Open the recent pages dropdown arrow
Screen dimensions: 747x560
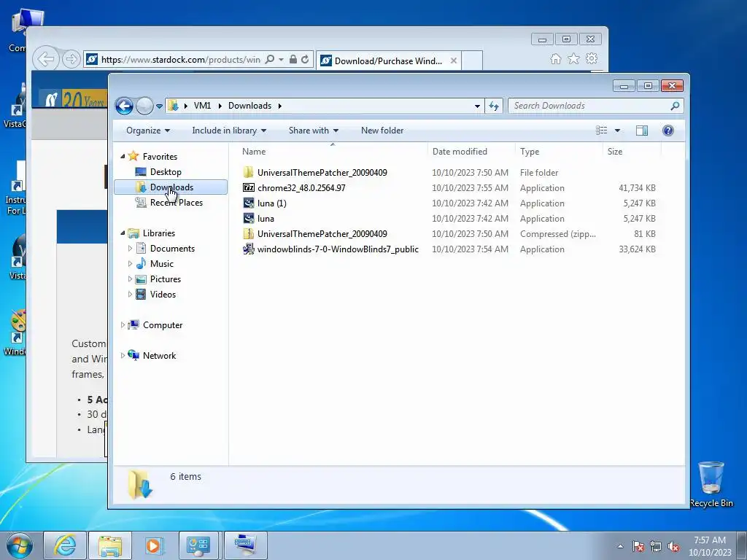point(159,106)
